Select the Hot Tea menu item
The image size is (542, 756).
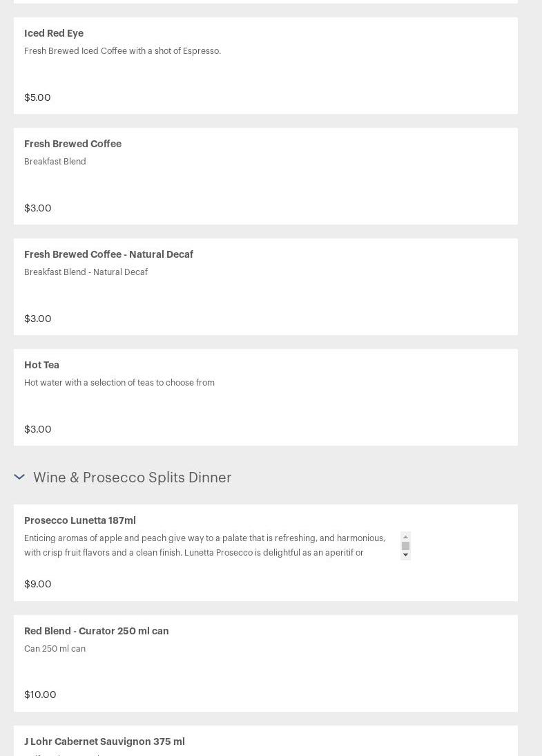[x=41, y=365]
